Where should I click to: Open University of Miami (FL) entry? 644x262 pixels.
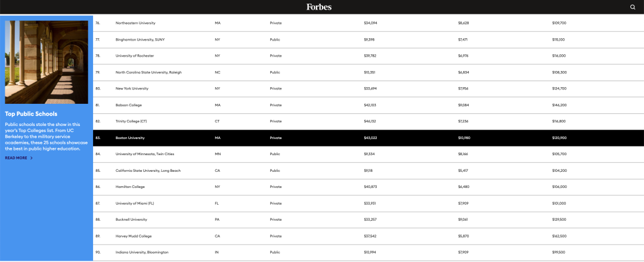pos(135,203)
